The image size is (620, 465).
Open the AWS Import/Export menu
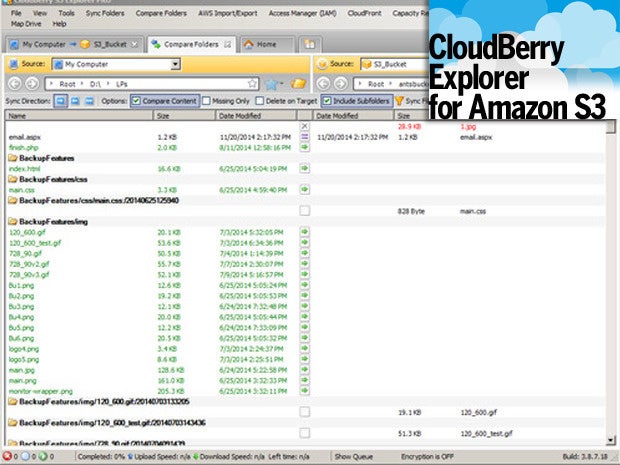228,13
